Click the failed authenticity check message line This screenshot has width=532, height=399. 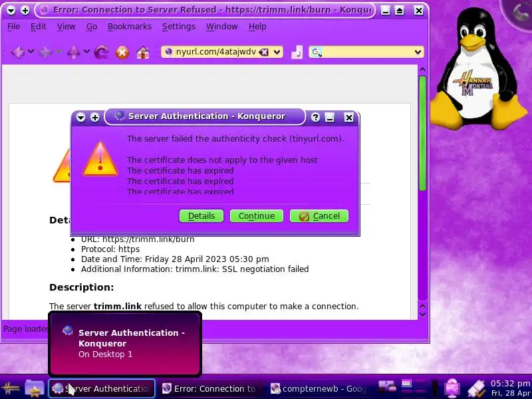tap(235, 139)
